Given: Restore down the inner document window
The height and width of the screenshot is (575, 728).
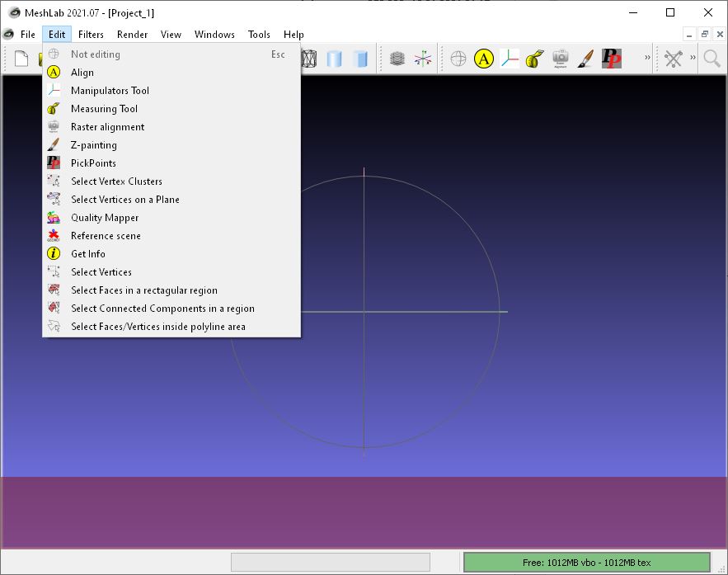Looking at the screenshot, I should [x=705, y=34].
